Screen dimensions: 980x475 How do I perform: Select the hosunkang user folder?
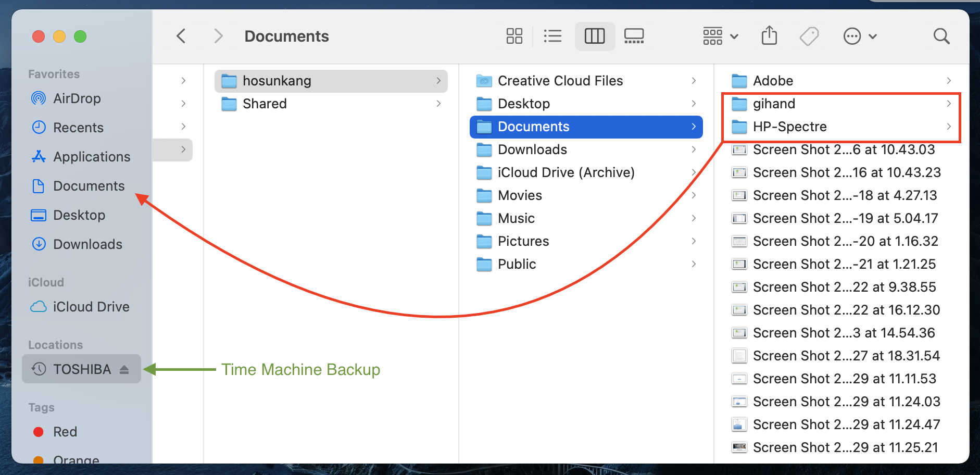(x=277, y=81)
